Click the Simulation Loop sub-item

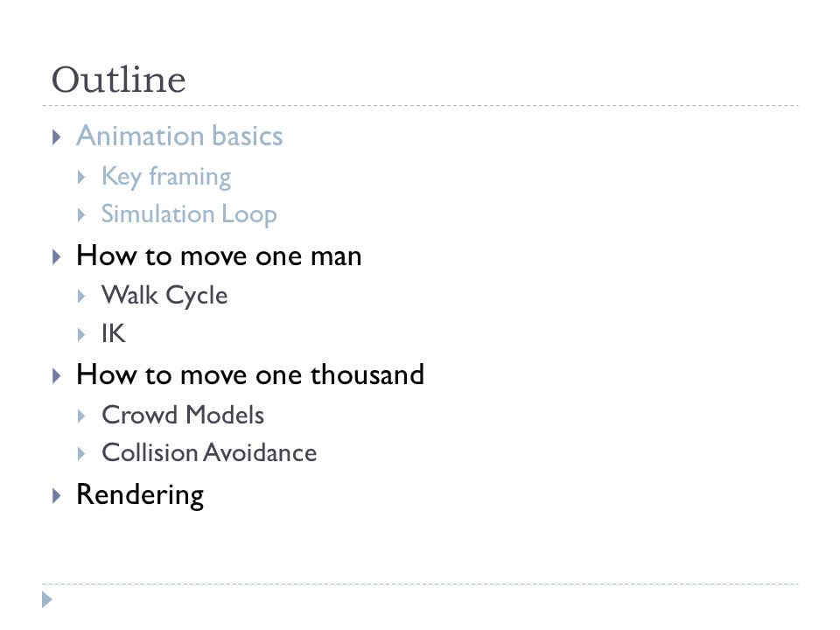click(x=189, y=214)
